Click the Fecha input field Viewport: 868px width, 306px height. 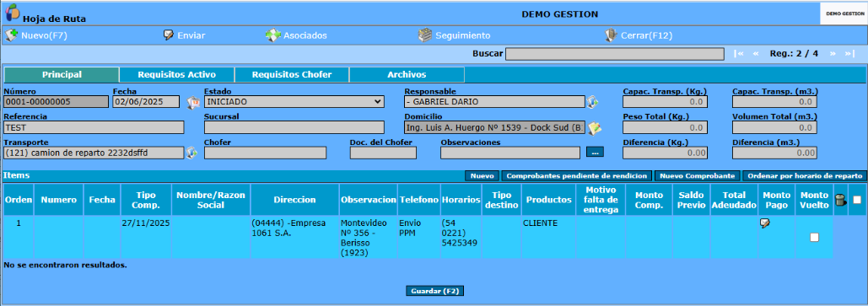pyautogui.click(x=146, y=102)
